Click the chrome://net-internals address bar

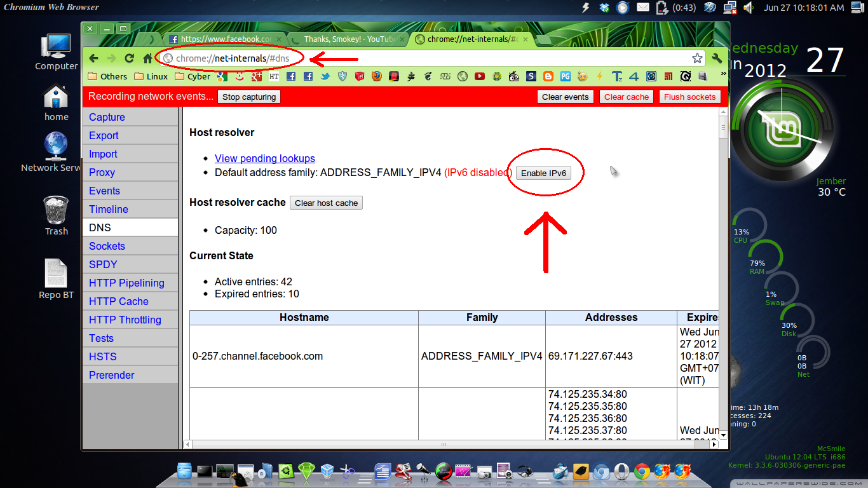point(432,58)
